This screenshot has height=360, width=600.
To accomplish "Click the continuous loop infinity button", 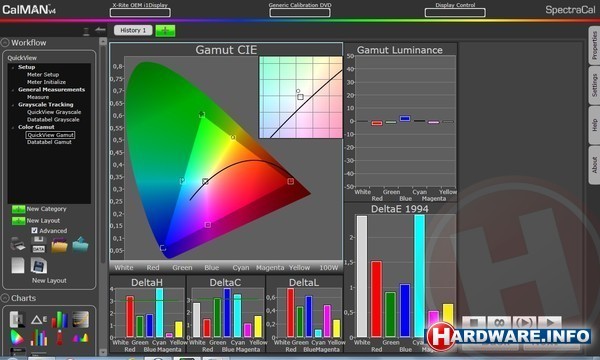I will coord(499,323).
